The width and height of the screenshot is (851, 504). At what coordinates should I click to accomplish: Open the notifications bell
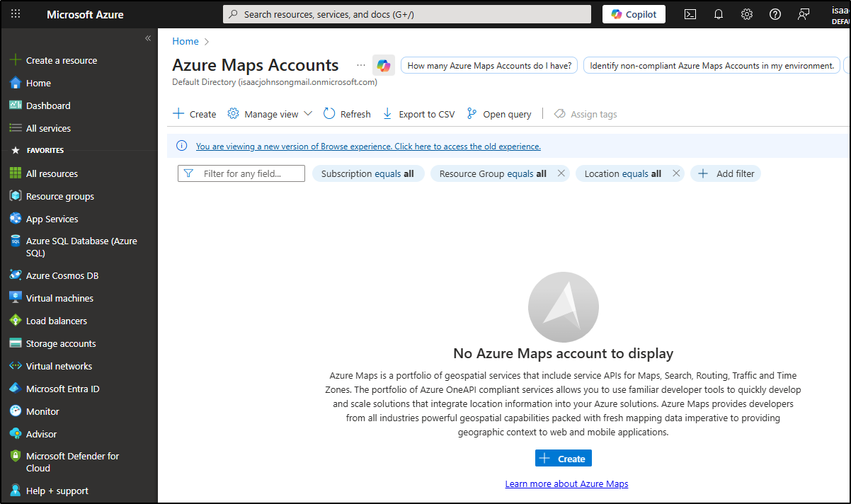click(x=718, y=14)
